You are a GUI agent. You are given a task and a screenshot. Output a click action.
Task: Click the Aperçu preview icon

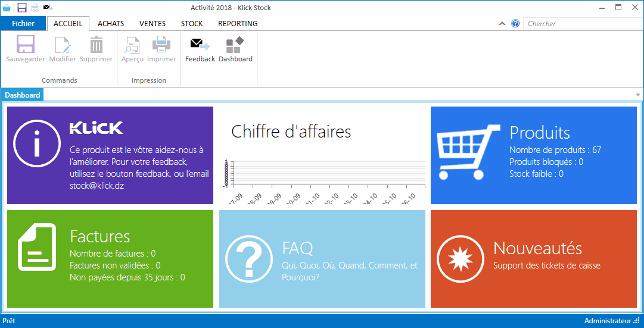click(132, 45)
